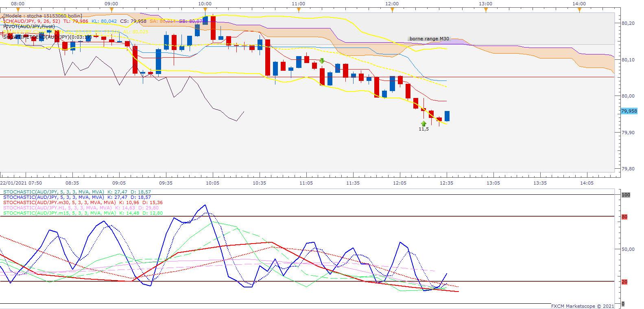Select the PIVOT(AUD/JPY,Pivot) indicator label

pyautogui.click(x=29, y=26)
